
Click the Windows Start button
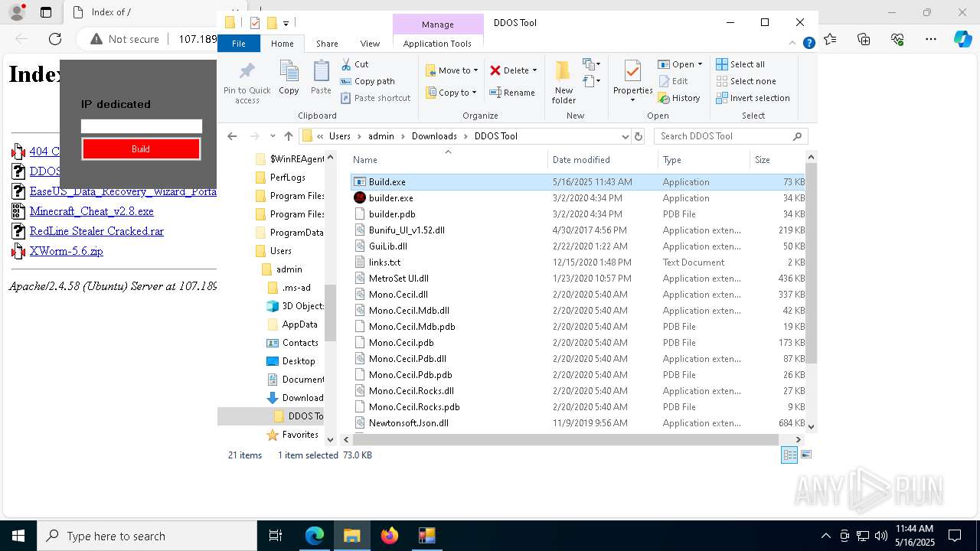18,536
